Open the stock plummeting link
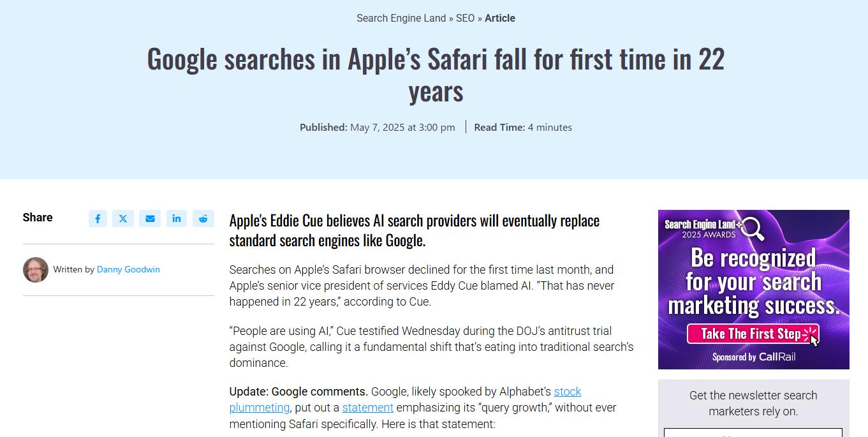The image size is (868, 437). click(405, 399)
